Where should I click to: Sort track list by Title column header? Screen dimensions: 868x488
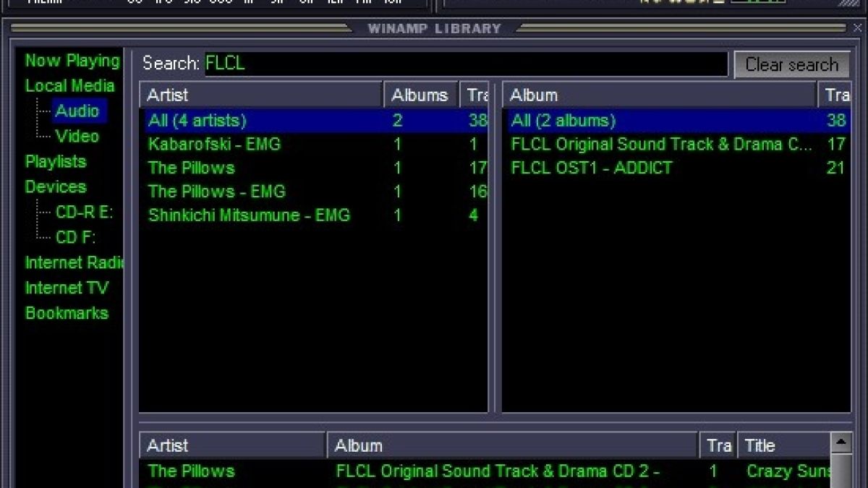(784, 445)
